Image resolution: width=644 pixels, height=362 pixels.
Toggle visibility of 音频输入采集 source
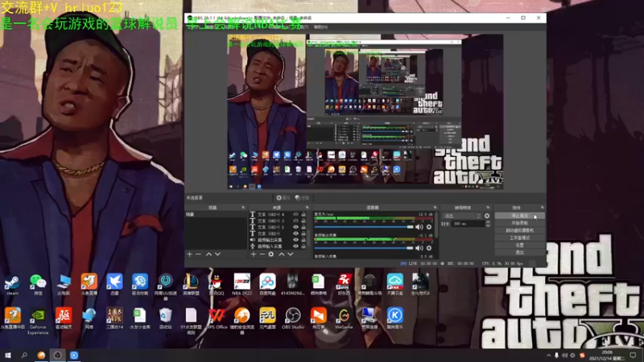click(x=295, y=246)
